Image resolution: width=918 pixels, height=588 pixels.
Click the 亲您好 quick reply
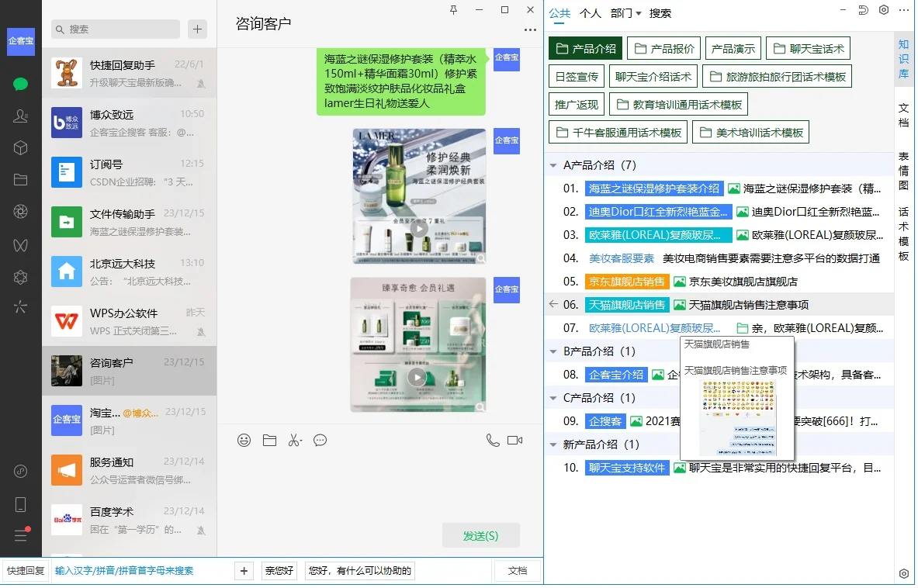[279, 572]
